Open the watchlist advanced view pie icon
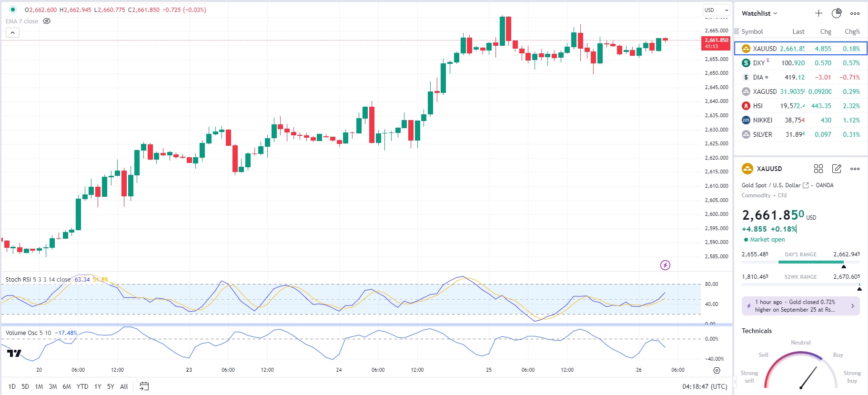 point(837,13)
